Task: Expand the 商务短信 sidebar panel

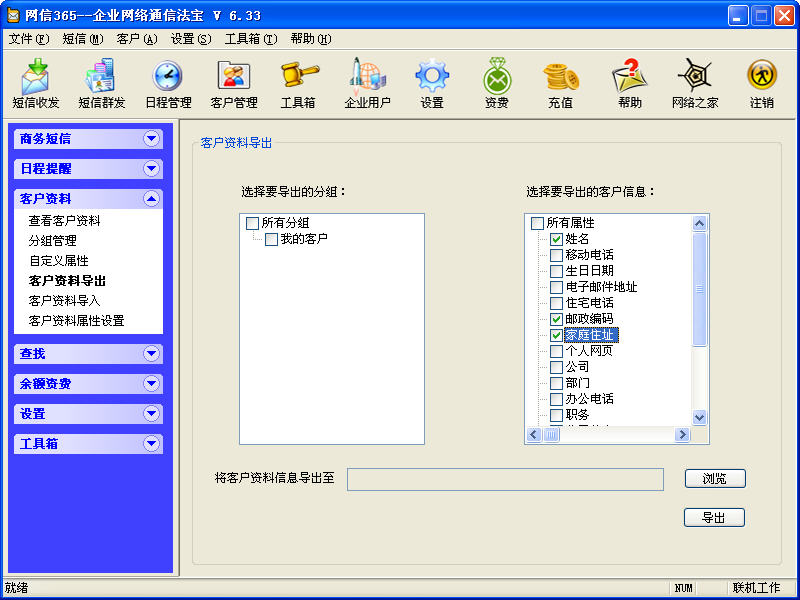Action: click(152, 139)
